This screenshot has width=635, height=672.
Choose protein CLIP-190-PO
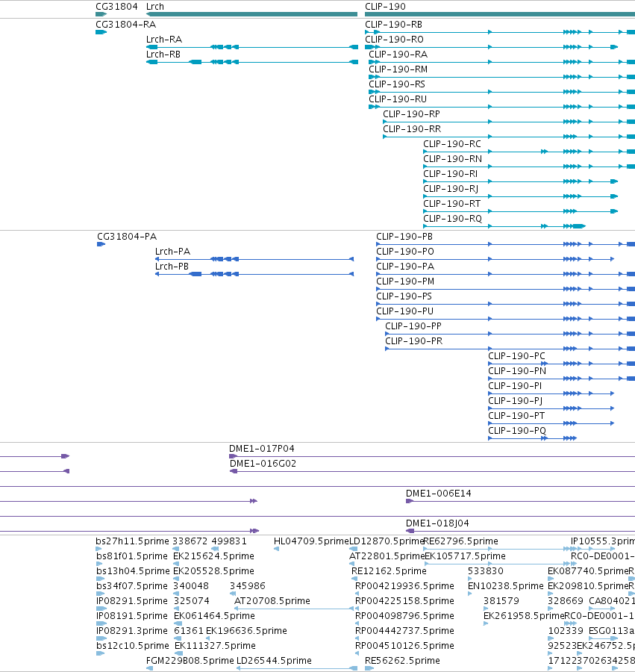(x=404, y=252)
